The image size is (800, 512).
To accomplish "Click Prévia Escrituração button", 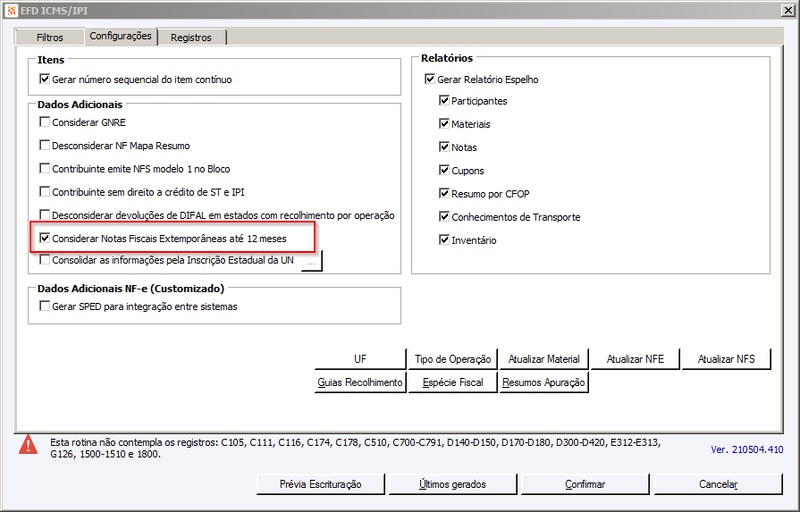I will pyautogui.click(x=320, y=484).
